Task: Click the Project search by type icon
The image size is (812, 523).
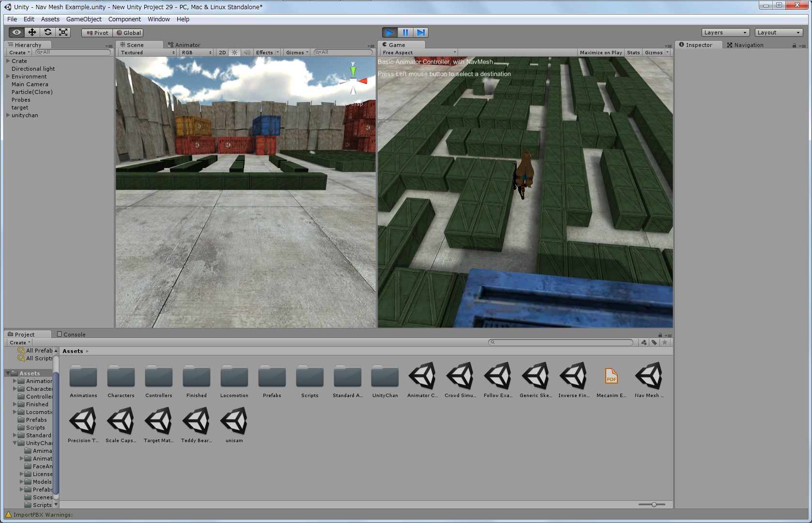Action: tap(643, 342)
